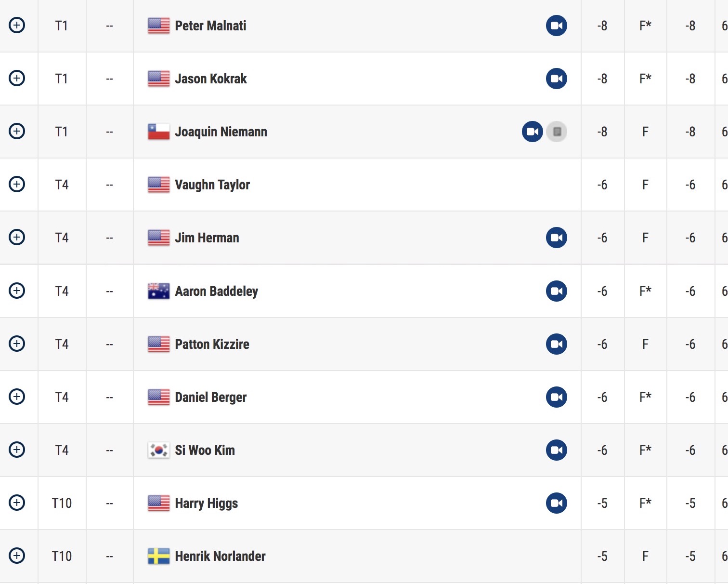Open Jason Kokrak's video icon
This screenshot has height=584, width=728.
(557, 79)
